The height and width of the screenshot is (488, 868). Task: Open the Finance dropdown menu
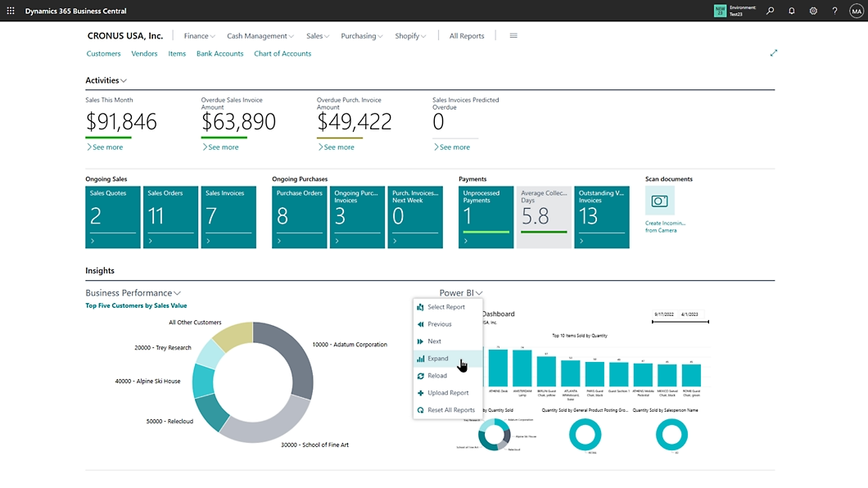click(198, 35)
